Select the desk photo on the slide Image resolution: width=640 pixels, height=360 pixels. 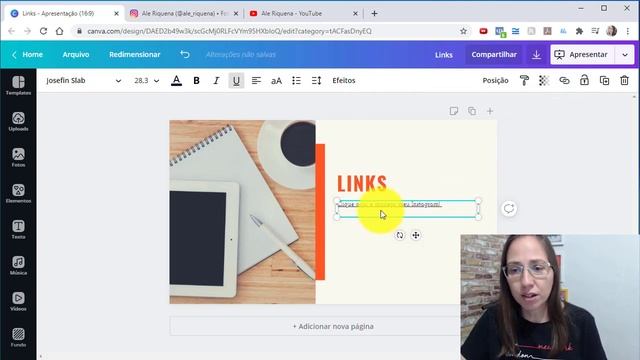[242, 212]
